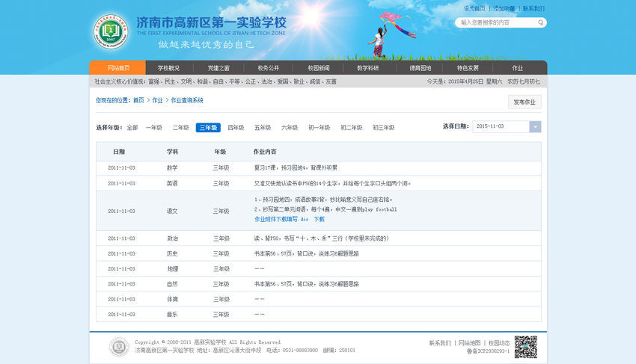Select the 初一年级 grade filter
Viewport: 636px width, 364px height.
coord(319,128)
